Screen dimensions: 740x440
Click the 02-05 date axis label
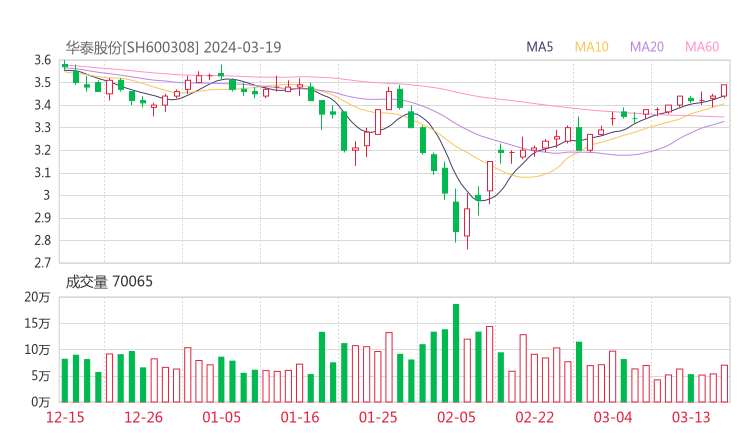click(456, 417)
